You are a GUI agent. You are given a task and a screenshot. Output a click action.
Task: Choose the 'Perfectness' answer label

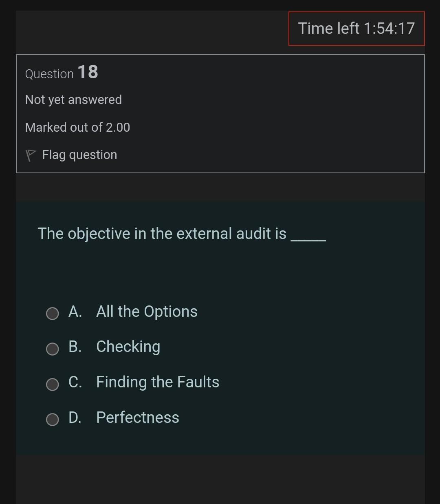(x=138, y=418)
